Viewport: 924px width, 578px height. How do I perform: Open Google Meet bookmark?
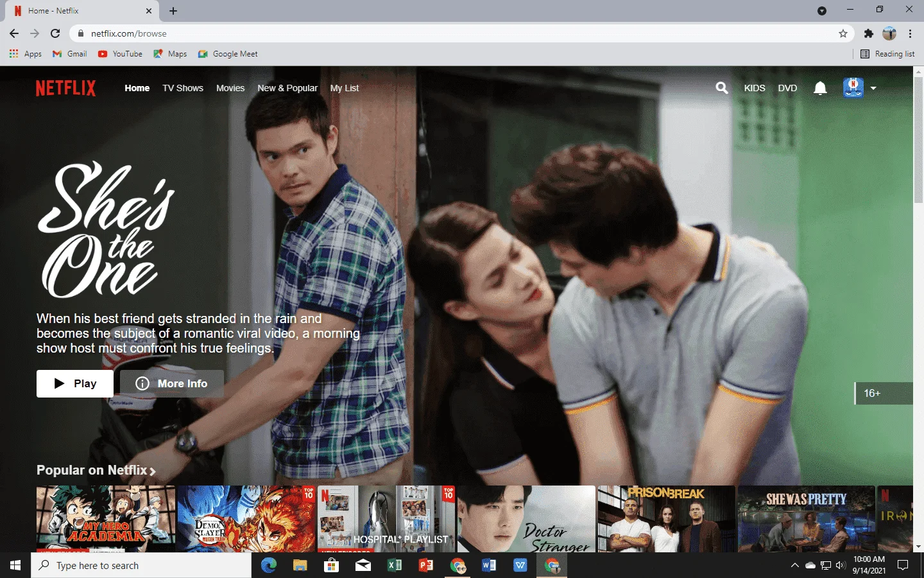coord(228,54)
